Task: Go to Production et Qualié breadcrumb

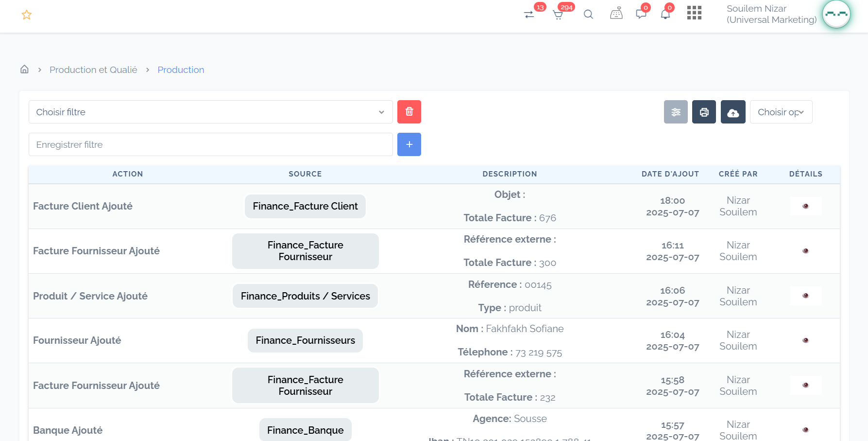Action: click(93, 70)
